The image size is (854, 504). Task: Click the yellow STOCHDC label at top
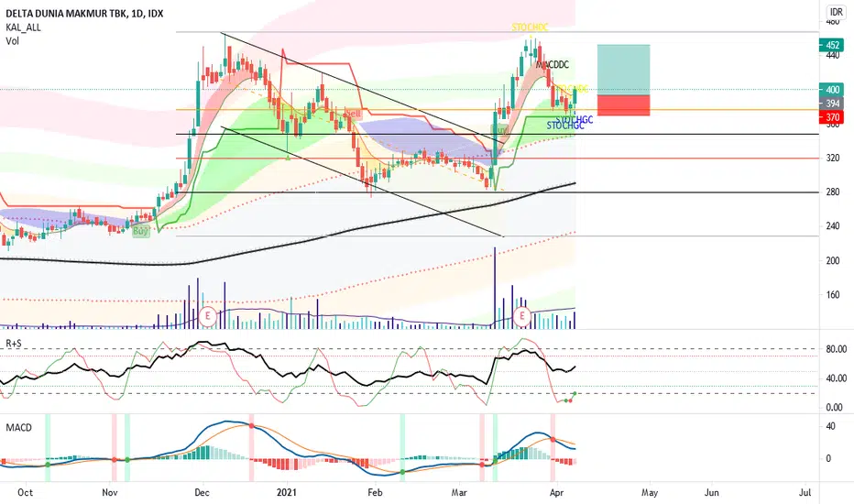pyautogui.click(x=530, y=27)
